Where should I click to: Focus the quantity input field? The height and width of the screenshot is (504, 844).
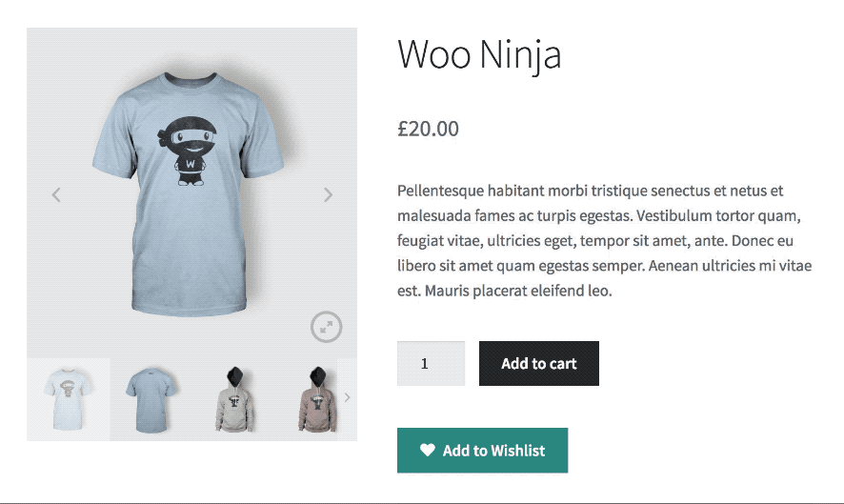[431, 364]
